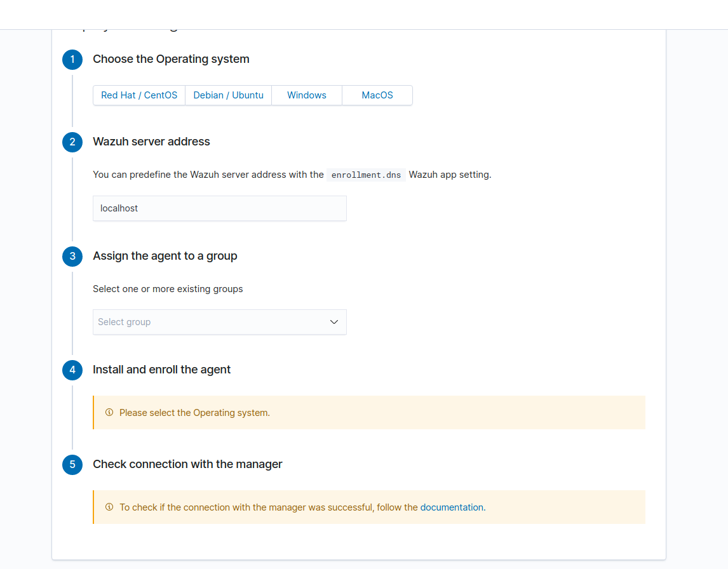
Task: Click the 'Install and enroll the agent' heading
Action: [161, 369]
